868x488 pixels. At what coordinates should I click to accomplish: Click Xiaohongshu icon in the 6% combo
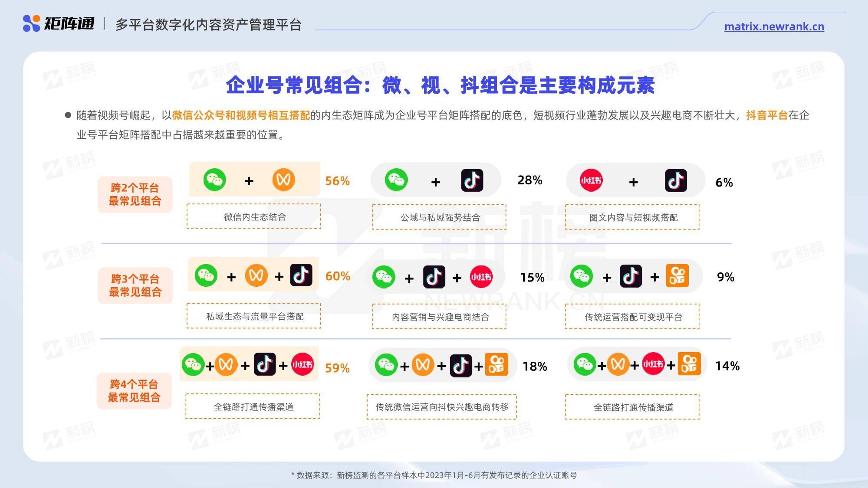coord(591,180)
